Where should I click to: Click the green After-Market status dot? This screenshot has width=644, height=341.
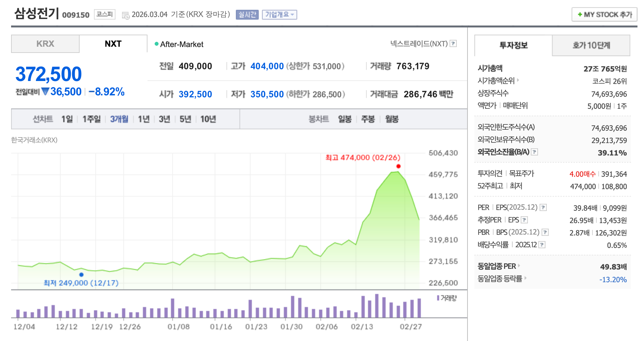point(157,44)
